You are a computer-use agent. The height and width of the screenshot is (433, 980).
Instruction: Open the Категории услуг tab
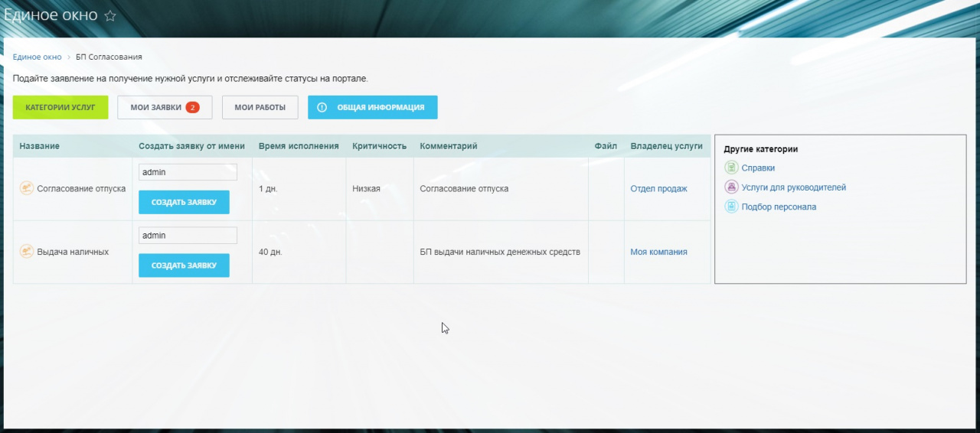point(60,107)
